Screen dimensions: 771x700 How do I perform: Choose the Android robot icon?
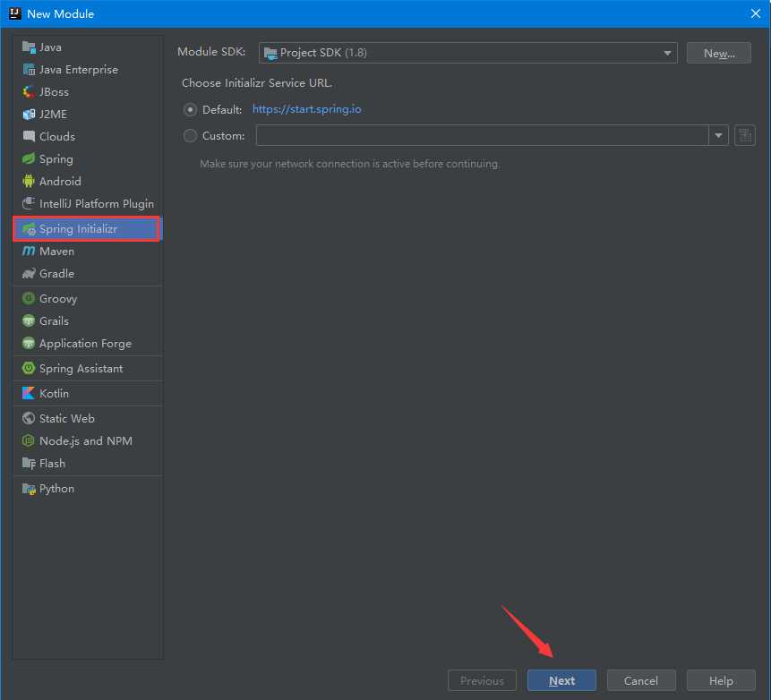[29, 181]
